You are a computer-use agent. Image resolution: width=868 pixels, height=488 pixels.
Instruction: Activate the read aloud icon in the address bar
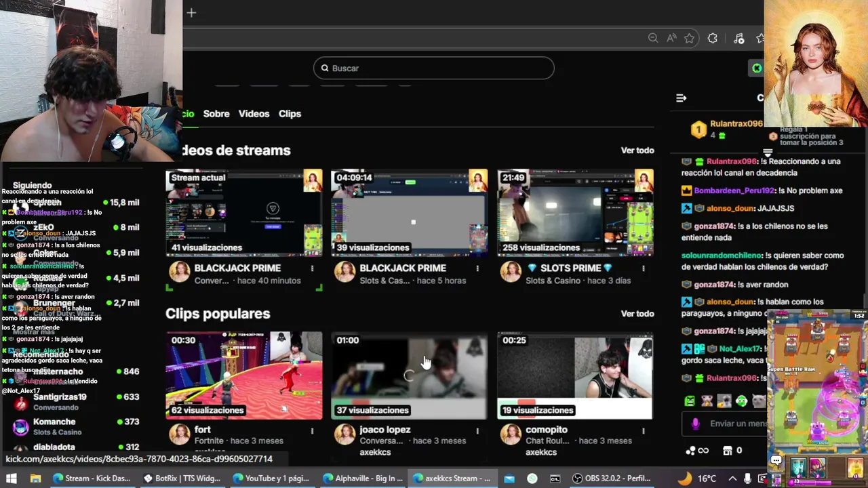[671, 38]
